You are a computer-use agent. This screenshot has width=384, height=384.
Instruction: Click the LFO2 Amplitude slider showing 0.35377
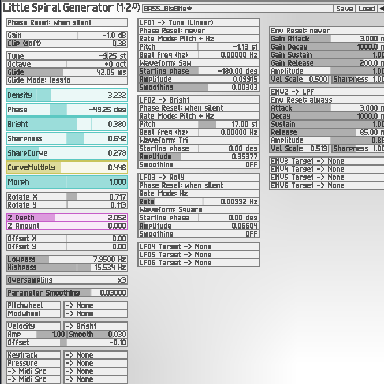(x=199, y=156)
